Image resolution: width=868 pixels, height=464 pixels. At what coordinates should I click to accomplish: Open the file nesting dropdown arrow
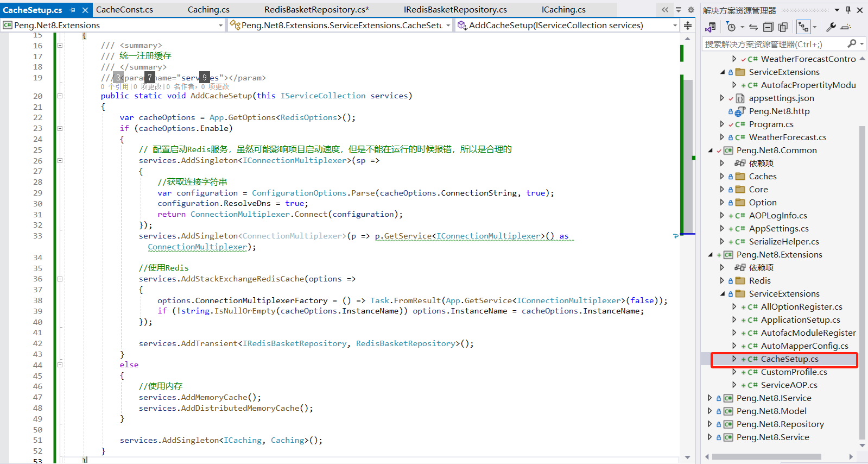coord(814,27)
